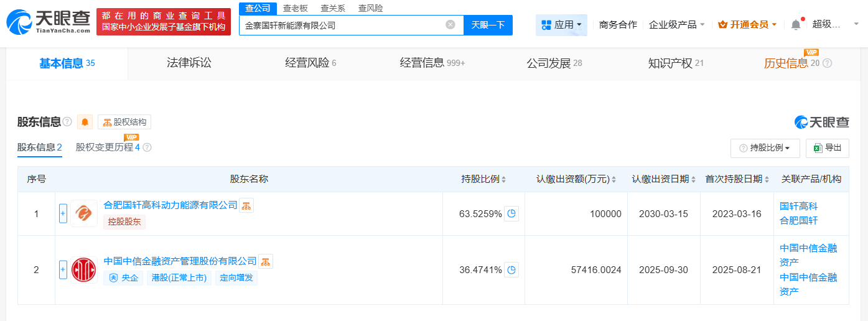Switch to the 法律诉讼 tab
Viewport: 868px width, 321px height.
pos(189,63)
